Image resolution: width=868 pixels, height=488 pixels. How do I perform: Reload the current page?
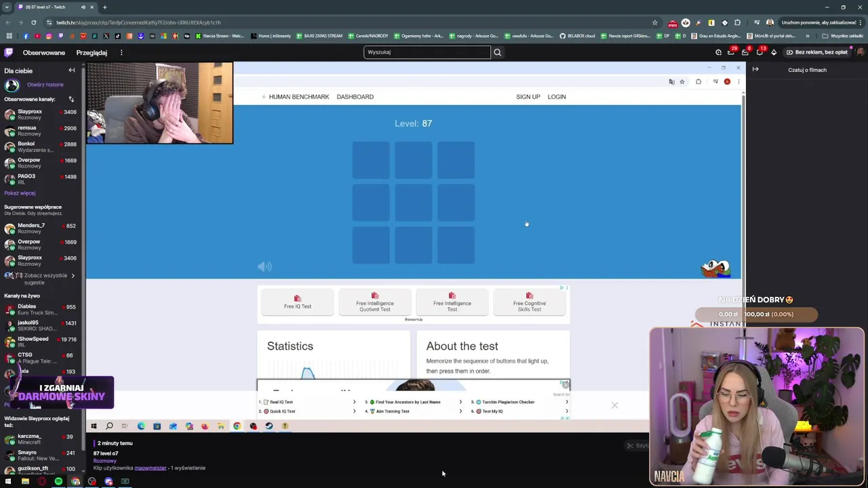[x=35, y=22]
